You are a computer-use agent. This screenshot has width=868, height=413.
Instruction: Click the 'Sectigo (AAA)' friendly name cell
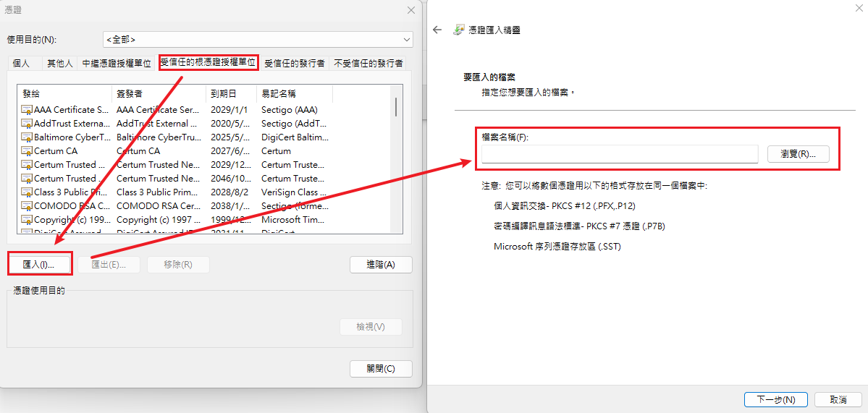click(x=288, y=109)
